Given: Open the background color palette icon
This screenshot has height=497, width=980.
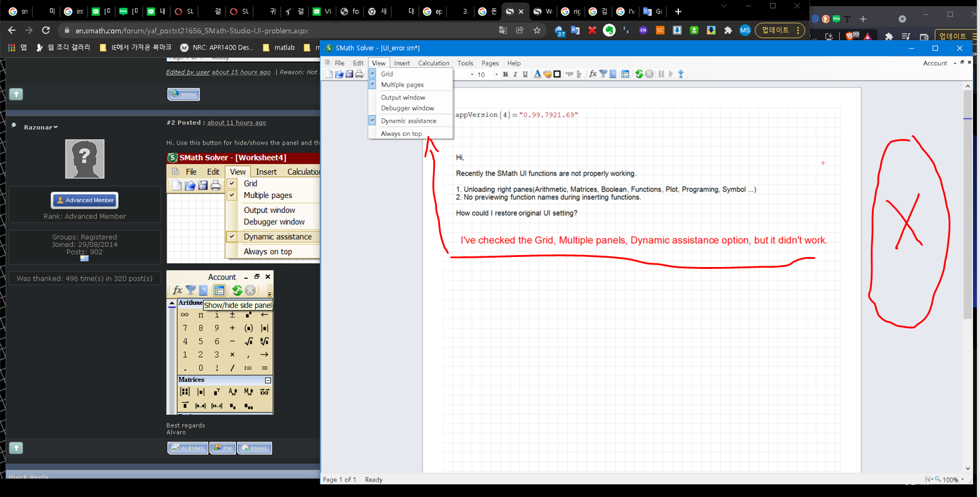Looking at the screenshot, I should 548,74.
